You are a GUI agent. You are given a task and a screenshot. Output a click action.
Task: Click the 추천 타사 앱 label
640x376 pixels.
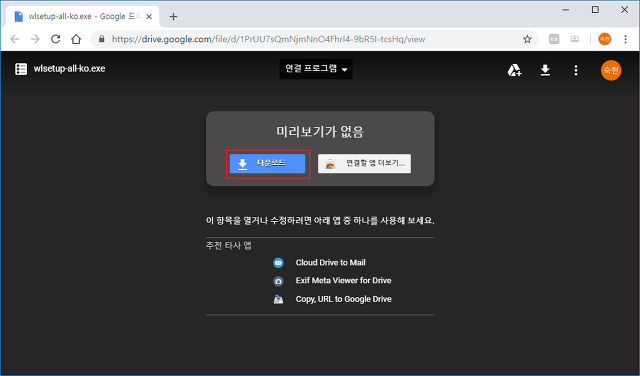229,245
